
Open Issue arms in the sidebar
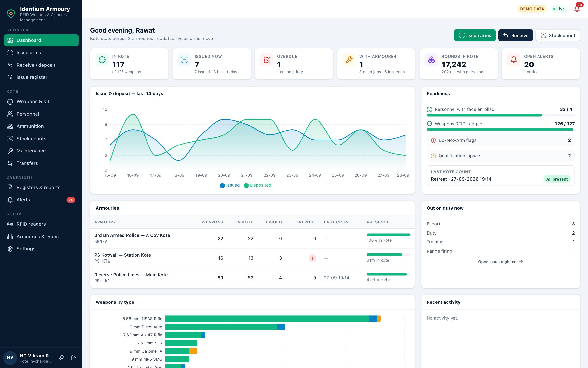(x=41, y=53)
